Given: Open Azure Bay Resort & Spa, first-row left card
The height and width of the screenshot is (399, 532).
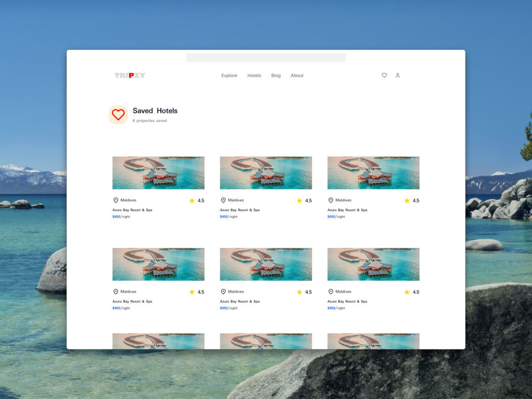Looking at the screenshot, I should click(x=132, y=210).
